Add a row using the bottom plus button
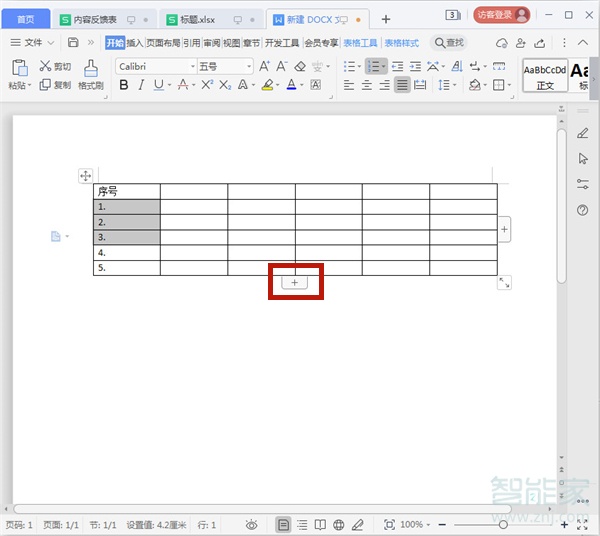The image size is (600, 536). click(x=294, y=283)
